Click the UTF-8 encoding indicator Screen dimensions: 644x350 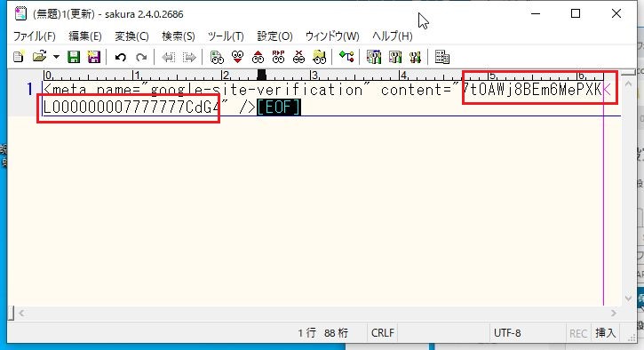(507, 333)
